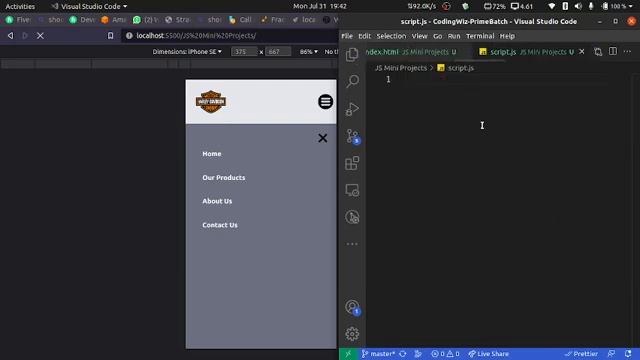640x360 pixels.
Task: Click the master branch in status bar
Action: [379, 354]
